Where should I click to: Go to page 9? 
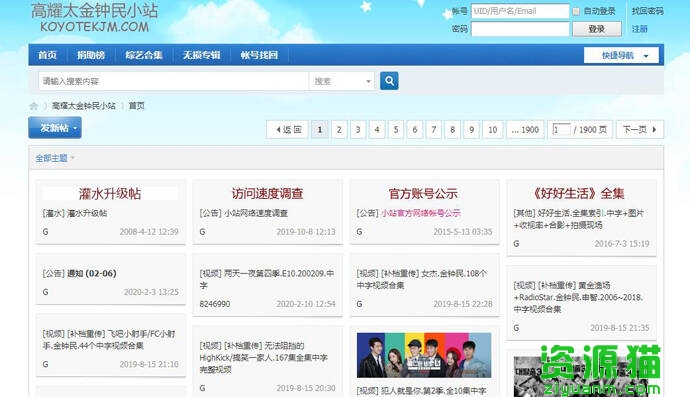pyautogui.click(x=471, y=129)
